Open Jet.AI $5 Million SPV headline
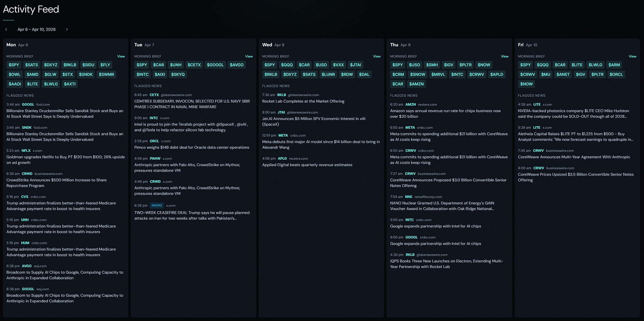This screenshot has height=321, width=644. click(x=314, y=122)
